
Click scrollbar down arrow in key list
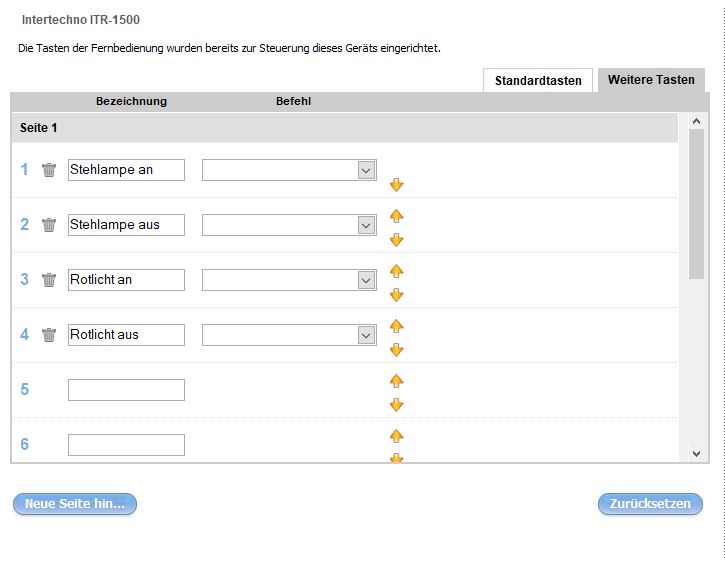(697, 453)
